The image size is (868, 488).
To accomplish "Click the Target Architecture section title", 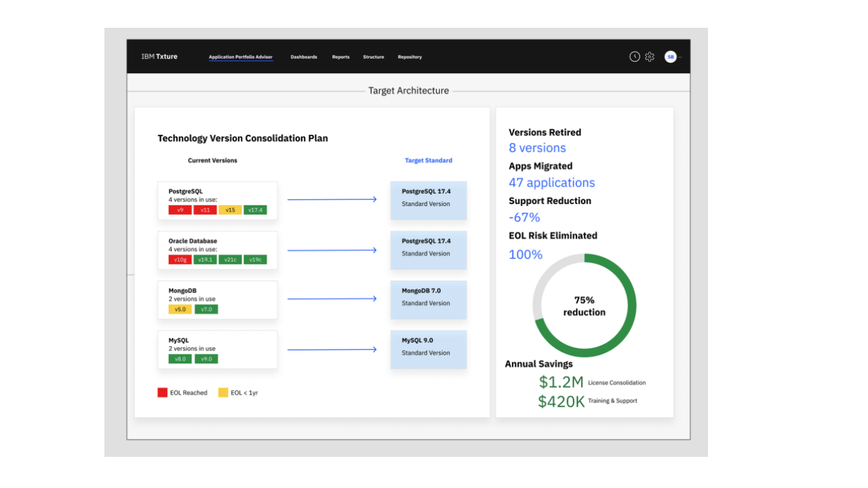I will tap(408, 91).
